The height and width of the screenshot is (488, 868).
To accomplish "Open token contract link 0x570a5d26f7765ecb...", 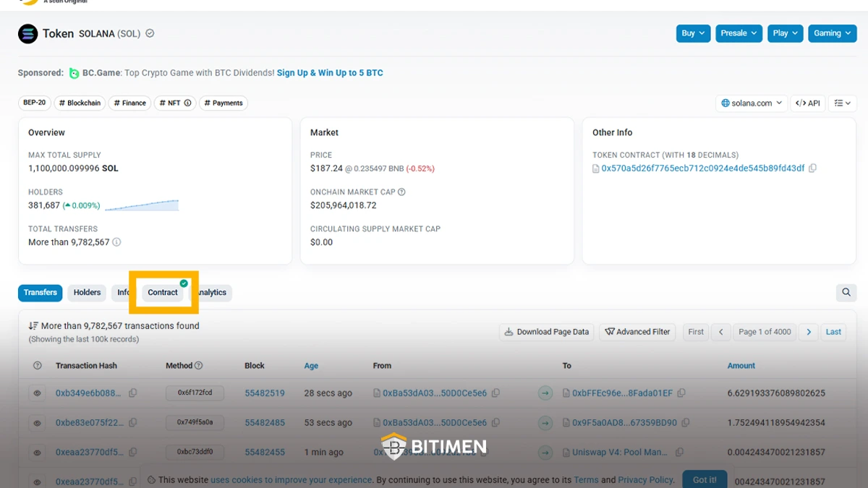I will (x=703, y=168).
